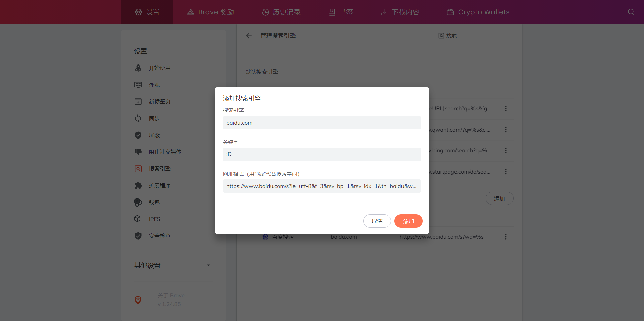The height and width of the screenshot is (321, 644).
Task: Open more menu for qwant.com row
Action: [x=506, y=130]
